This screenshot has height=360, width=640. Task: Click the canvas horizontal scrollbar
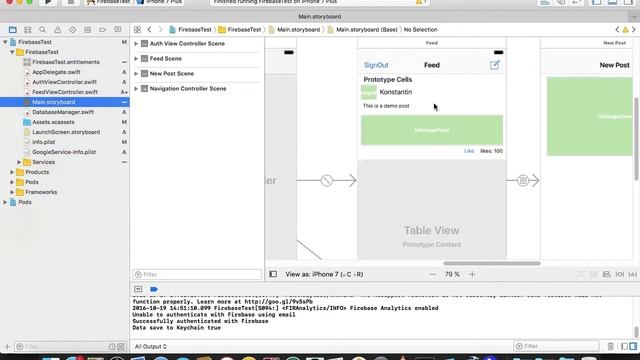(x=492, y=263)
